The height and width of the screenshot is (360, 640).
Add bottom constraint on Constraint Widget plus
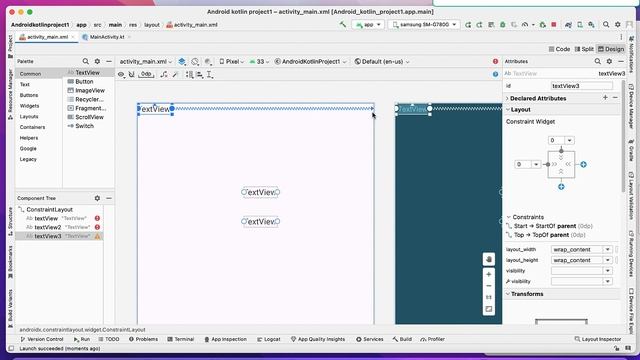[x=561, y=187]
